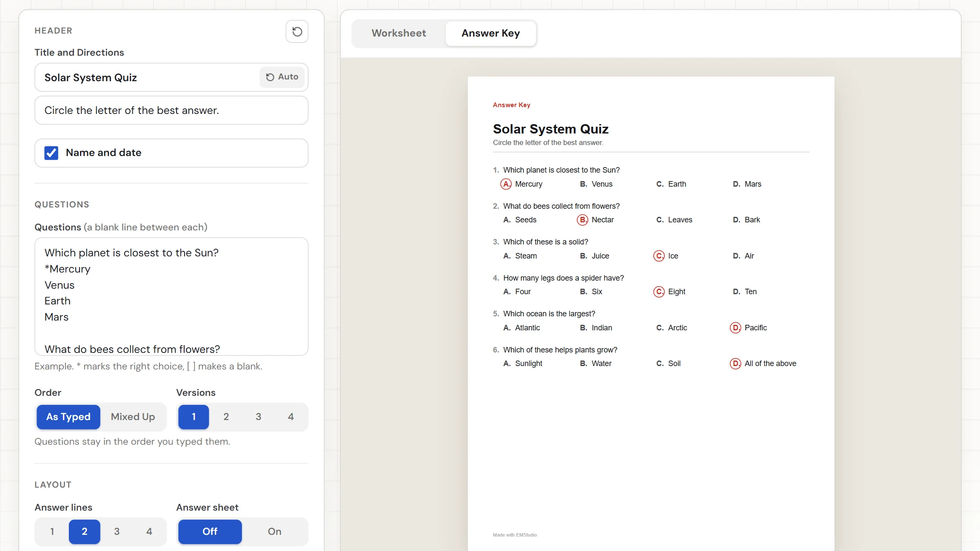Image resolution: width=980 pixels, height=551 pixels.
Task: Select Mixed Up order
Action: (133, 417)
